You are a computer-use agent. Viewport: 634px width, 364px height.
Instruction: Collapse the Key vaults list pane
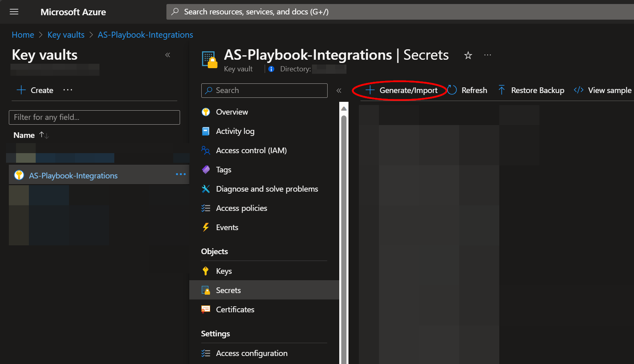click(168, 55)
